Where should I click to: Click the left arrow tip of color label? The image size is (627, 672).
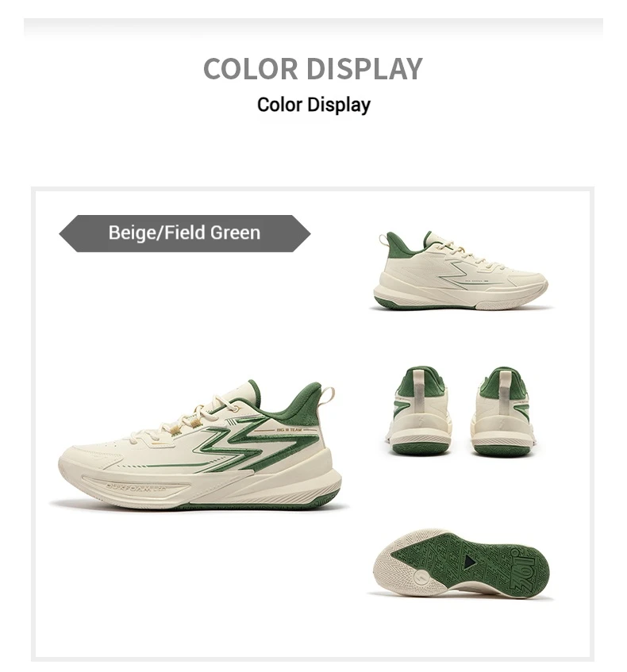(67, 233)
